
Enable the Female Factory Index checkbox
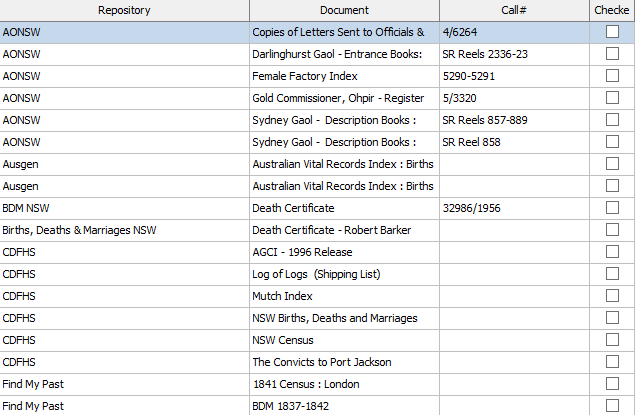point(612,76)
